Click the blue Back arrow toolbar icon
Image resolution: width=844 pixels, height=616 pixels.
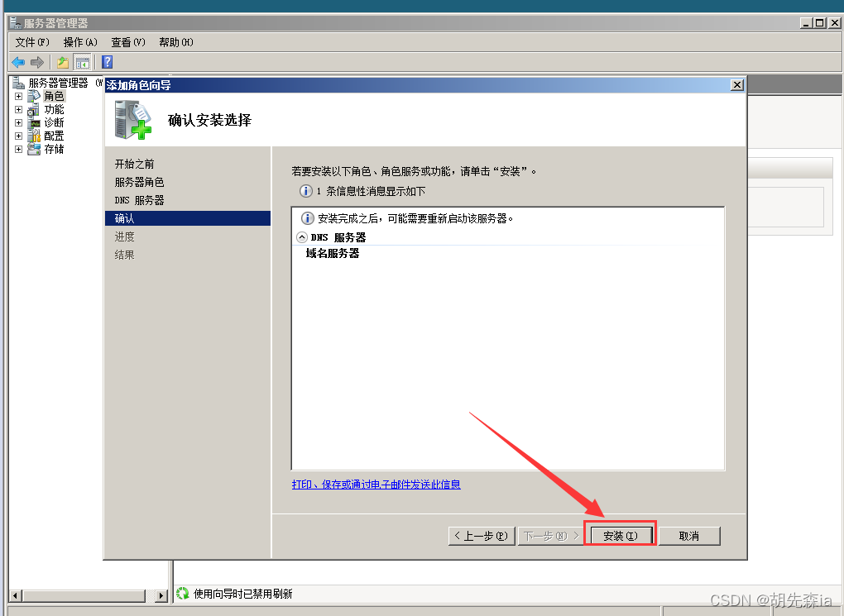tap(18, 62)
